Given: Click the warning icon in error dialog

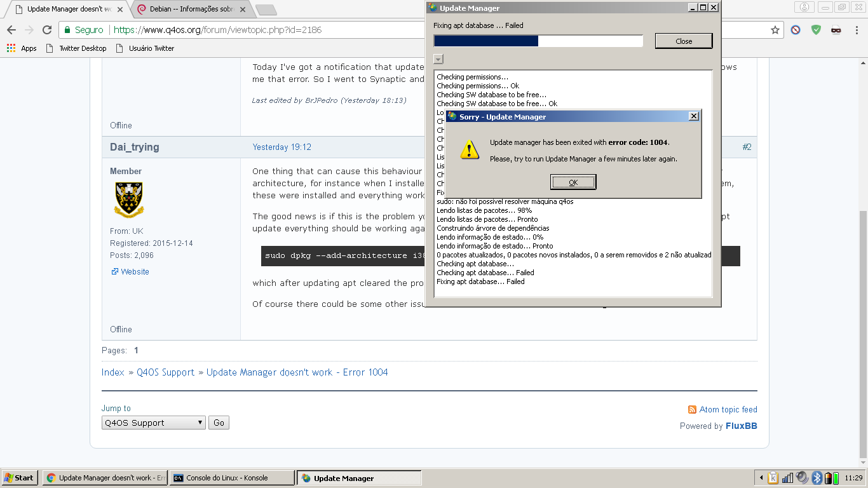Looking at the screenshot, I should point(470,149).
